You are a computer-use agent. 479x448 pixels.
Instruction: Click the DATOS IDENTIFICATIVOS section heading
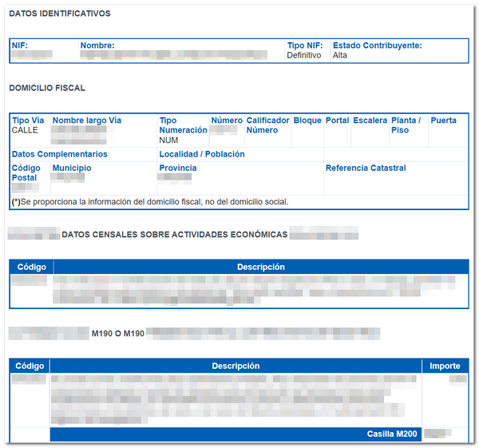[x=60, y=14]
